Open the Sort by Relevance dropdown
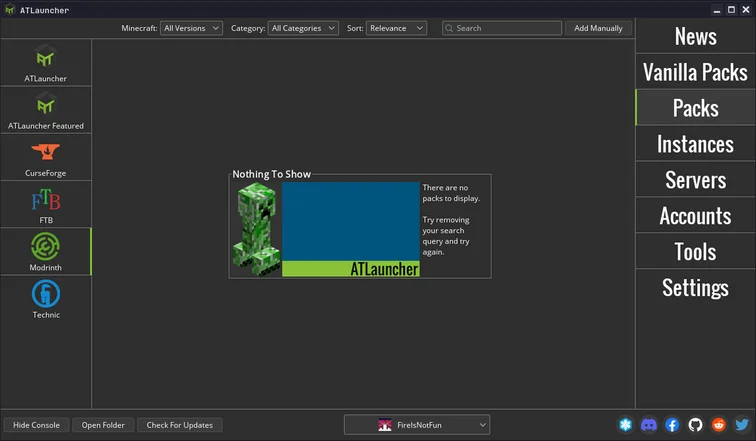Viewport: 756px width, 441px height. (x=396, y=28)
